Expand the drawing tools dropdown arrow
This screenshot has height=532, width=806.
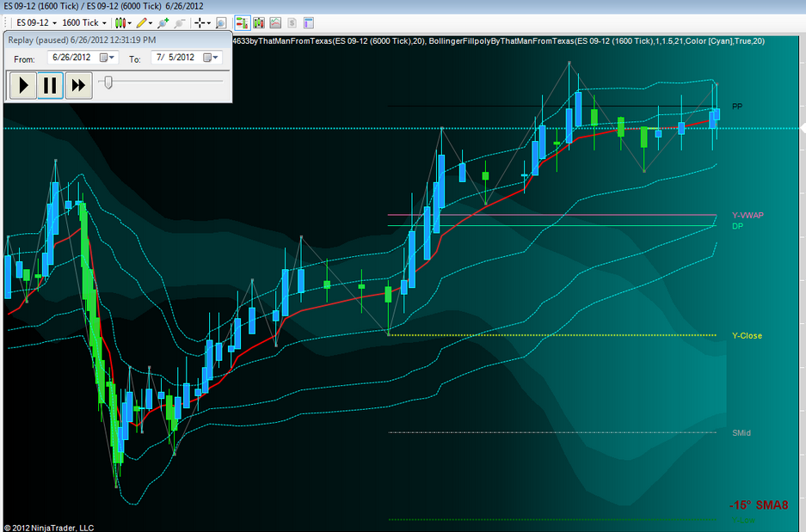(151, 23)
